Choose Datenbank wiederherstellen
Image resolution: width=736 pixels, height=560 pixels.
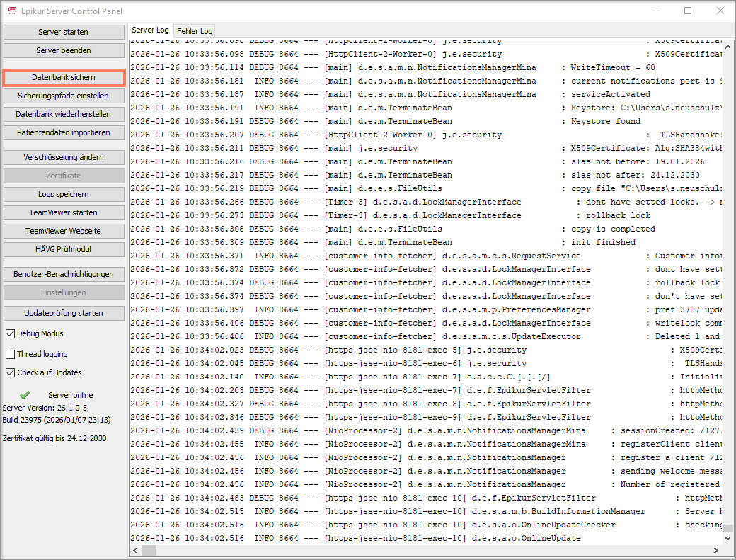point(64,114)
